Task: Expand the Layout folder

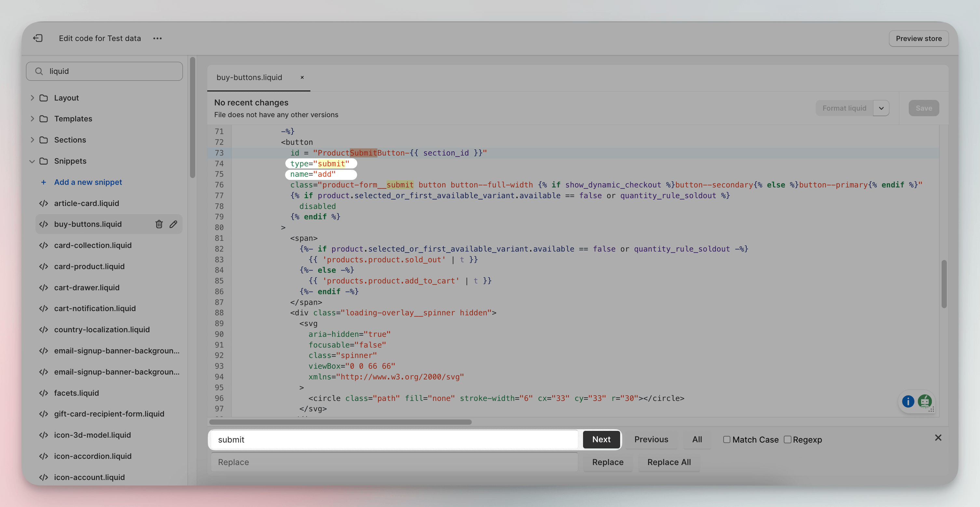Action: pyautogui.click(x=32, y=98)
